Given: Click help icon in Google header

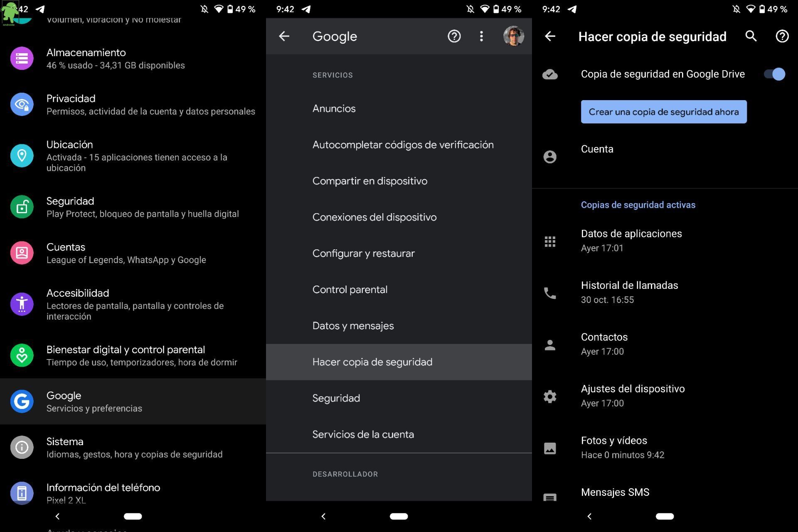Looking at the screenshot, I should tap(454, 36).
